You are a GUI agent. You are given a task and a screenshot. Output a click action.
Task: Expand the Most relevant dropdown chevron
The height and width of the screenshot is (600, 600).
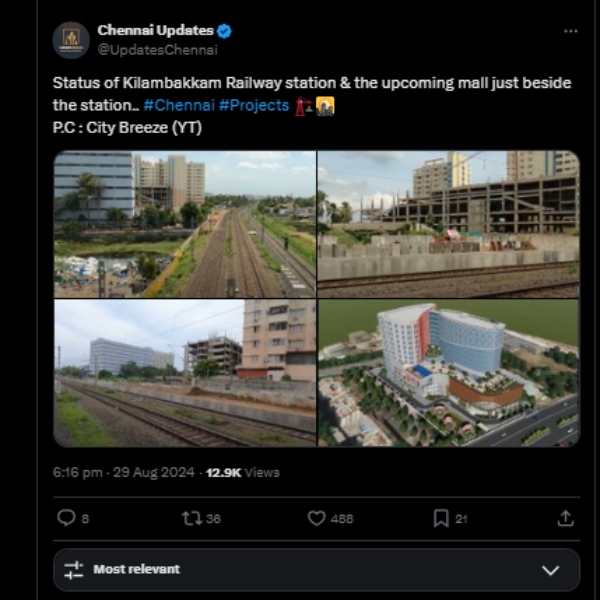[x=550, y=570]
